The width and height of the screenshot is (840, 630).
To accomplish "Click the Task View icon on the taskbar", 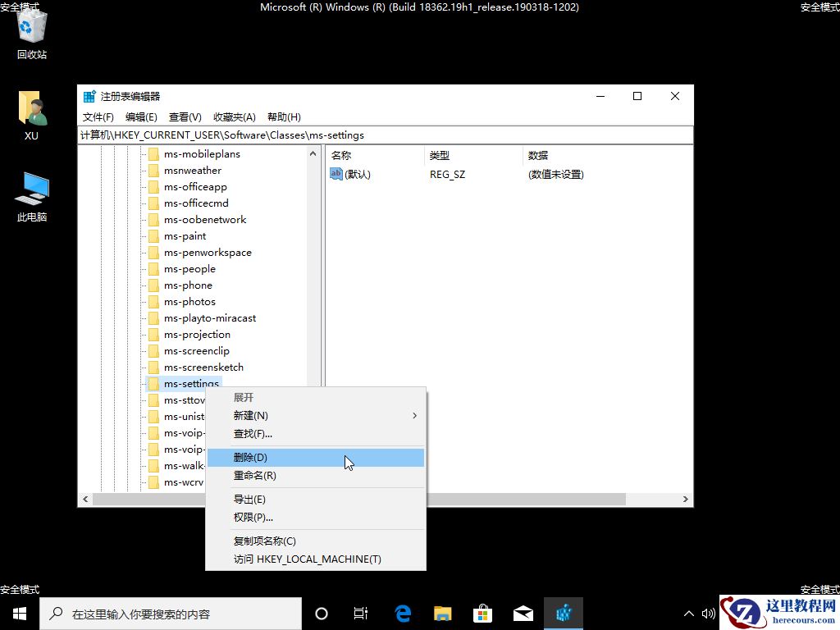I will point(361,613).
